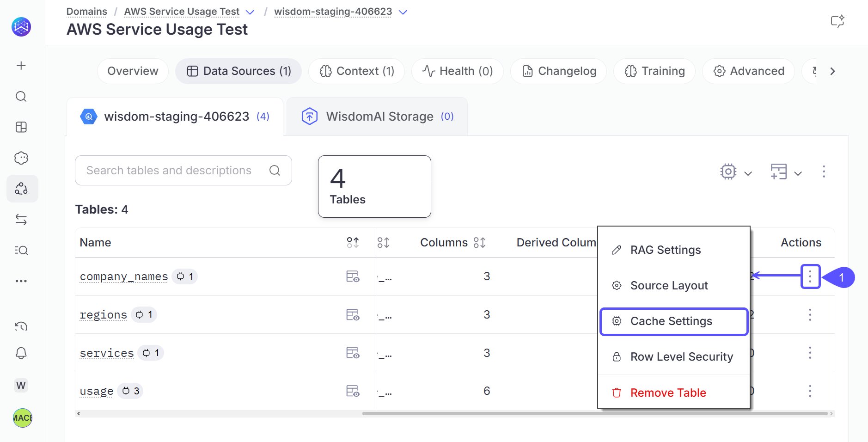Open the actions kebab menu for the services row
This screenshot has width=868, height=442.
tap(810, 353)
